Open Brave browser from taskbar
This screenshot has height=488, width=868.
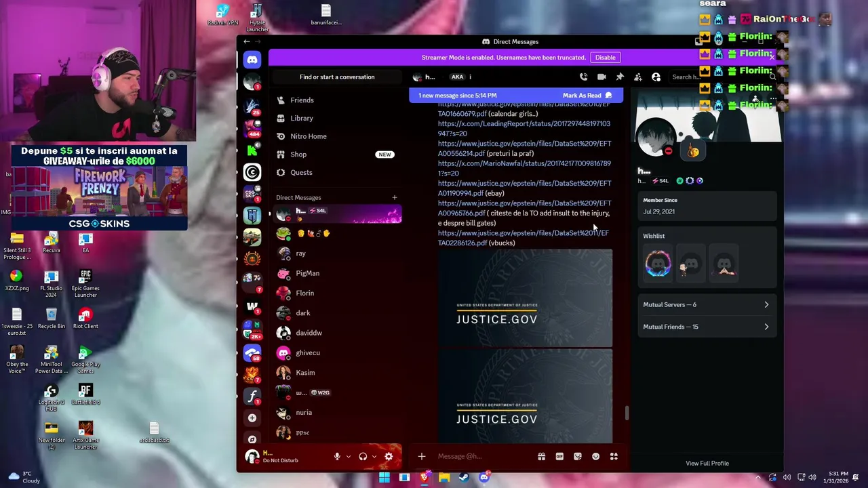[425, 478]
